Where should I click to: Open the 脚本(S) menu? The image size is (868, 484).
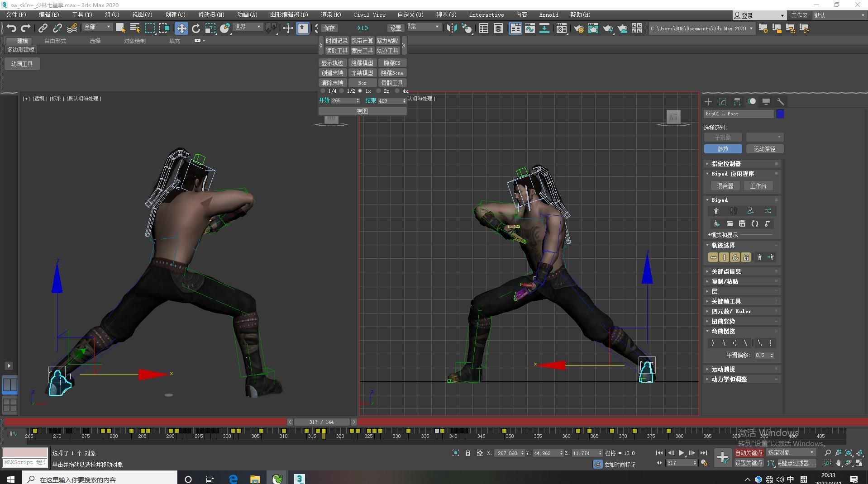(x=446, y=14)
